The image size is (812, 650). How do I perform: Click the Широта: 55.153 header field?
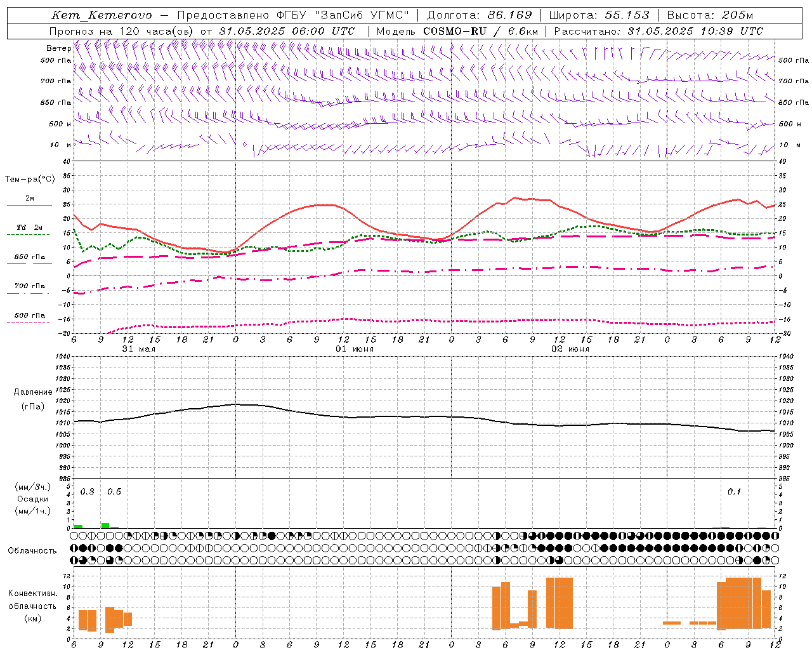pos(599,15)
